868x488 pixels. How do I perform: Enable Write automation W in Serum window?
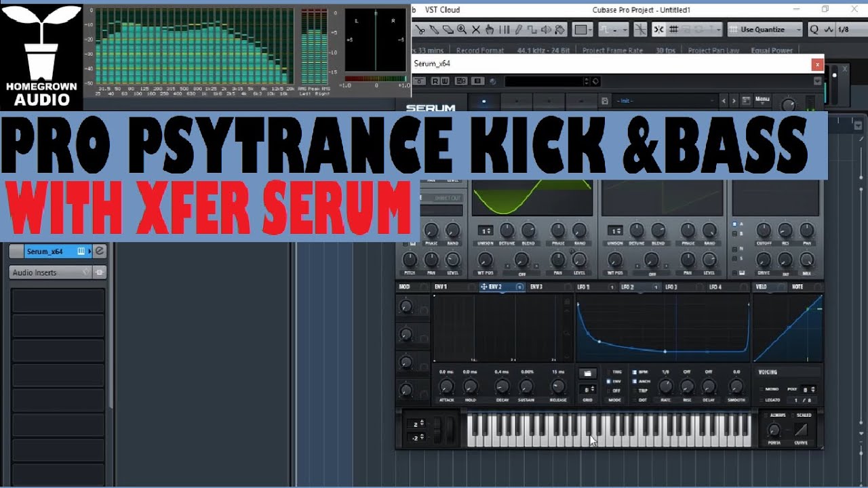click(445, 81)
